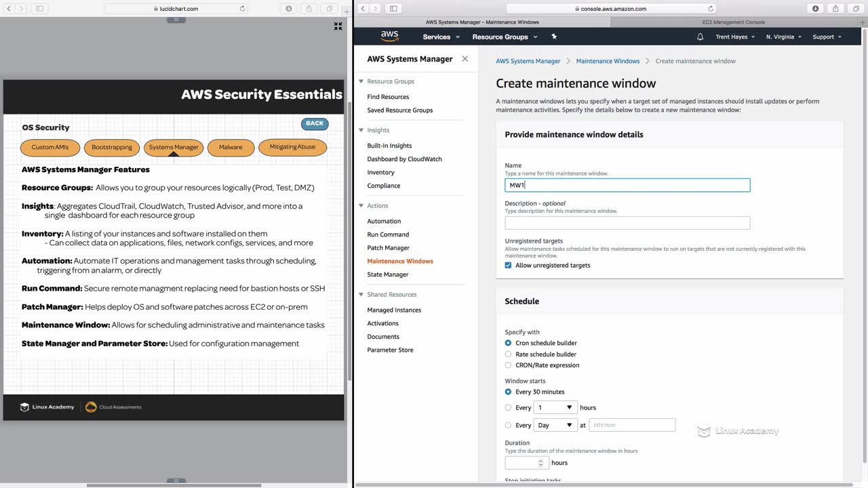The image size is (868, 488).
Task: Open Find Resources in the sidebar
Action: coord(388,97)
